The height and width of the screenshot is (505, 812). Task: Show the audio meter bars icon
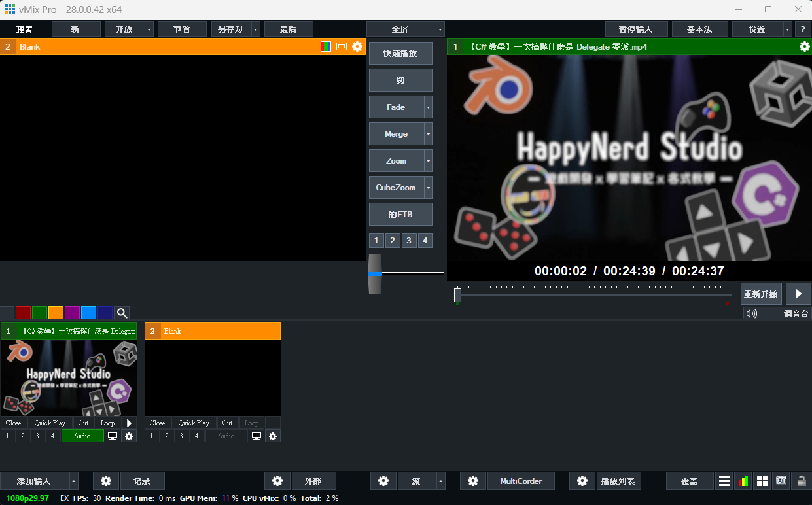coord(743,481)
